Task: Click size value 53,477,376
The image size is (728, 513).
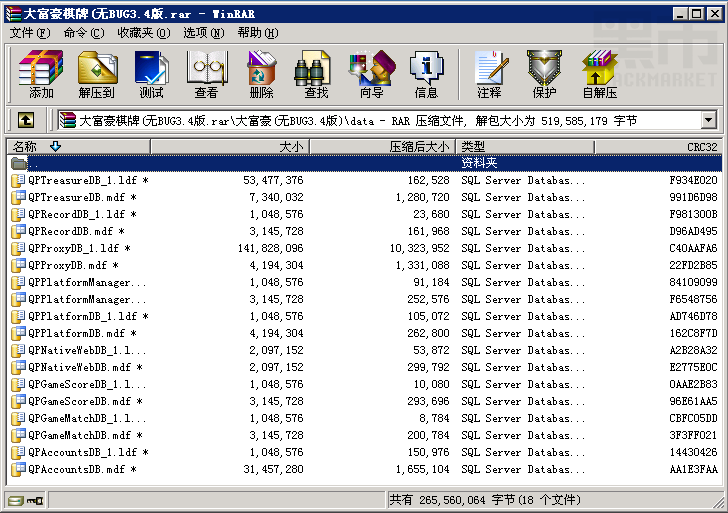Action: [x=273, y=180]
